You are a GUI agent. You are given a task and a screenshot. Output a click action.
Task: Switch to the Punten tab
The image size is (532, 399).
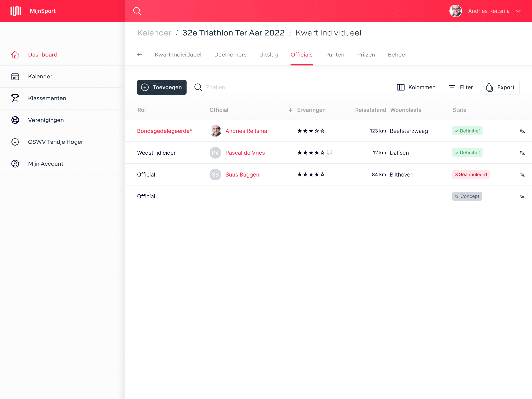coord(335,55)
